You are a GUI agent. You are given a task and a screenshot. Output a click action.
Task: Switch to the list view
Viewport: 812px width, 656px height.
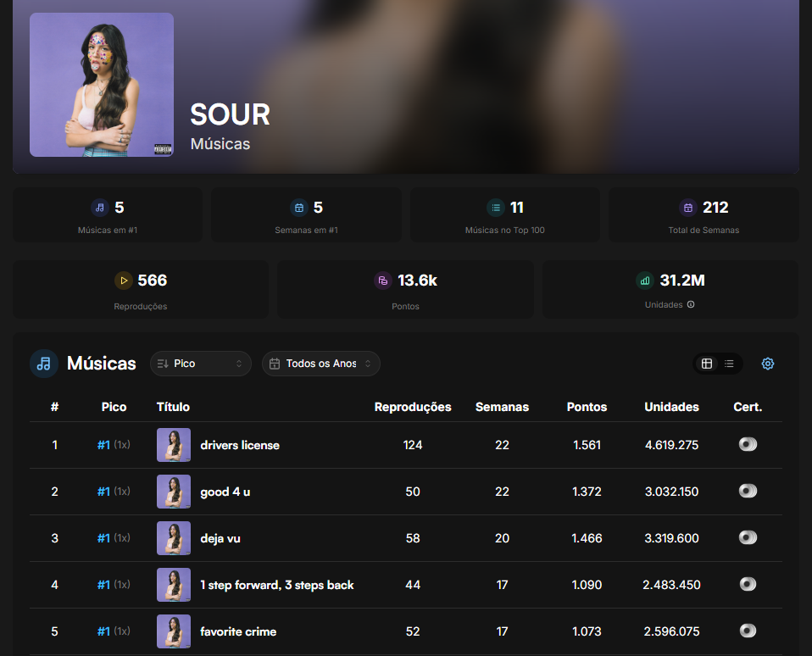pos(729,364)
